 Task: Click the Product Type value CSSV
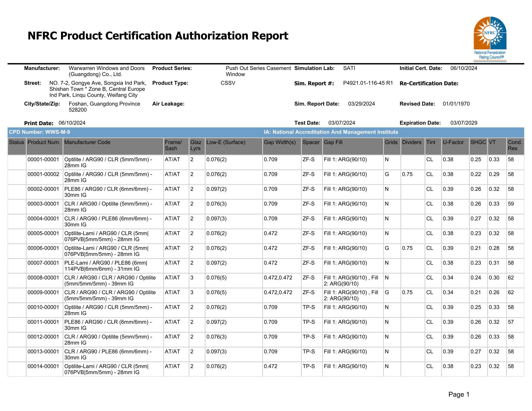coord(228,83)
